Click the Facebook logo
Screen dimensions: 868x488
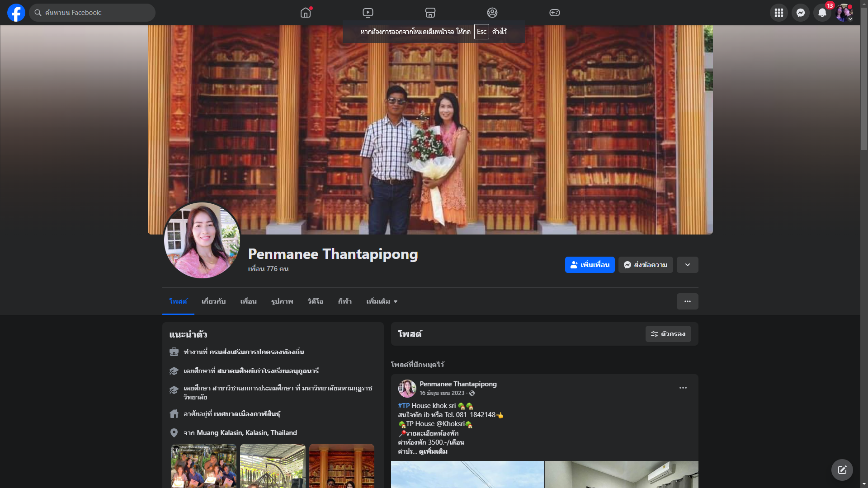click(16, 13)
